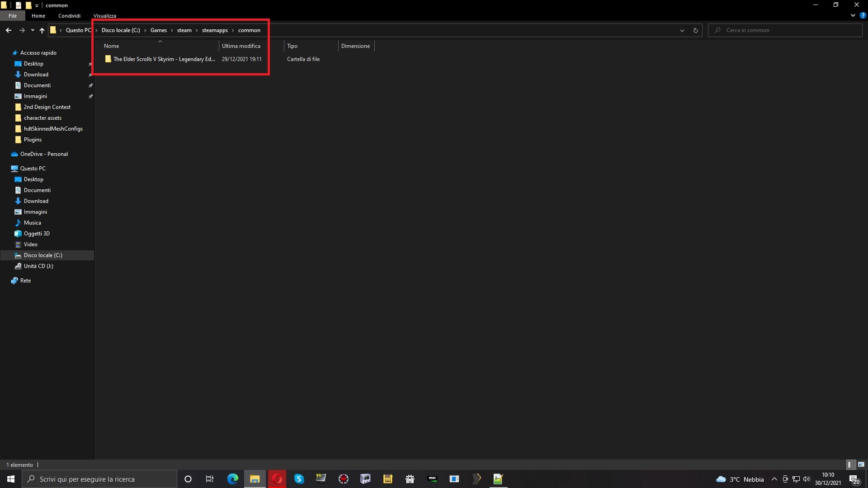Click the common breadcrumb
This screenshot has height=488, width=868.
click(x=249, y=30)
